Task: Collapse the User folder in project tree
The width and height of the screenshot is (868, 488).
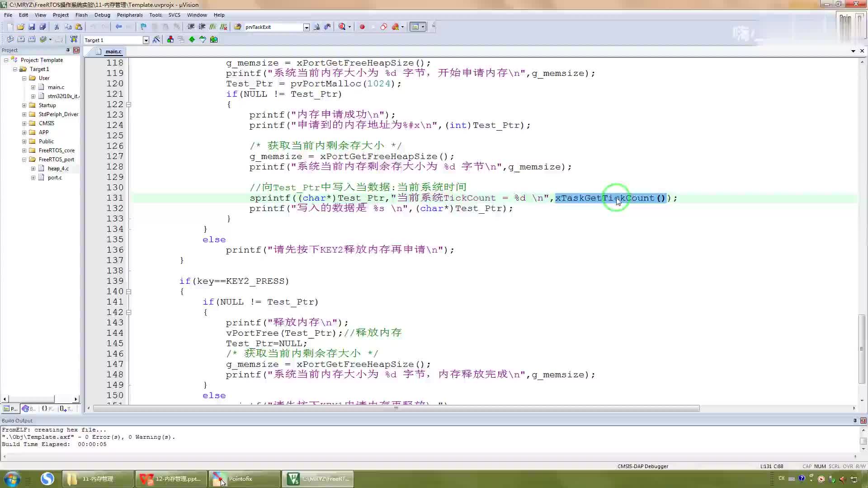Action: (x=24, y=78)
